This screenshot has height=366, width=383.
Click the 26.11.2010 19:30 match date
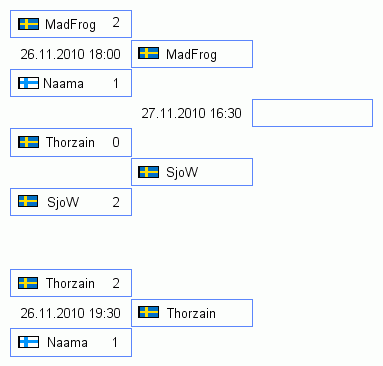tap(70, 313)
